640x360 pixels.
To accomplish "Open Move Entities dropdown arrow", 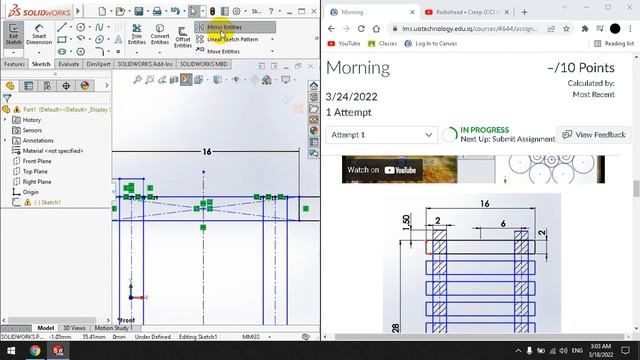I will [x=272, y=51].
